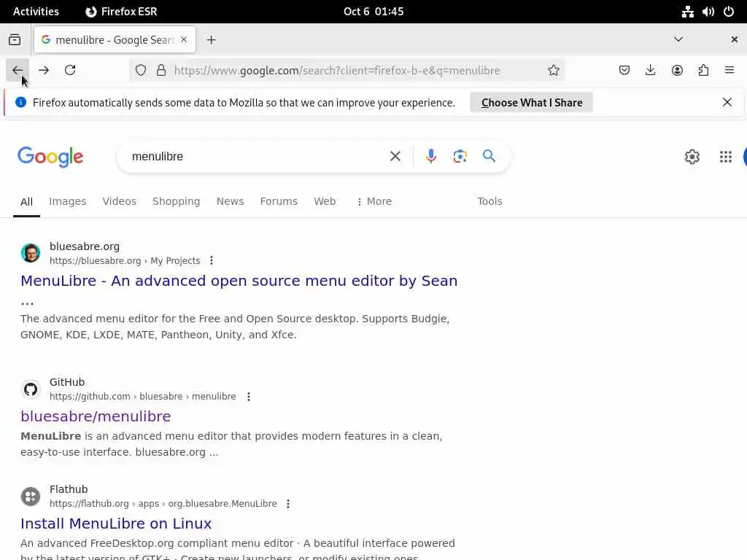Open the Firefox ESR app menu

121,12
